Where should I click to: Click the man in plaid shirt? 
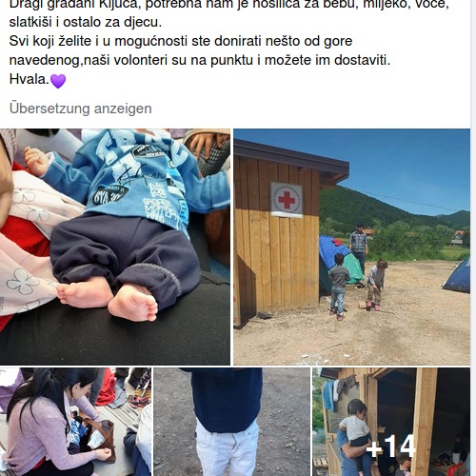click(x=359, y=248)
